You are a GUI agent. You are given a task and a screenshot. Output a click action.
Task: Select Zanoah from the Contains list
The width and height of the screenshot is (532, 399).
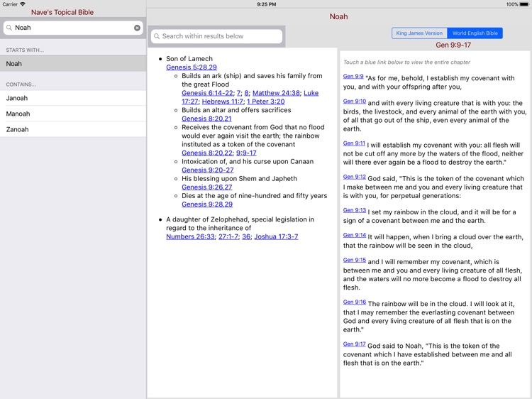(73, 129)
